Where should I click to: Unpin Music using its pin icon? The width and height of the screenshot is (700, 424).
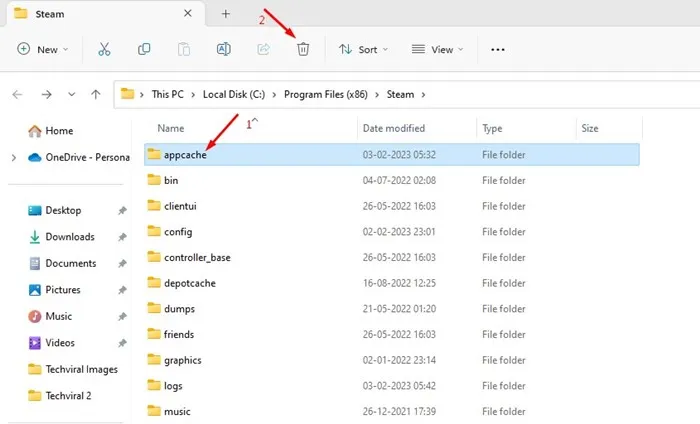click(x=122, y=316)
